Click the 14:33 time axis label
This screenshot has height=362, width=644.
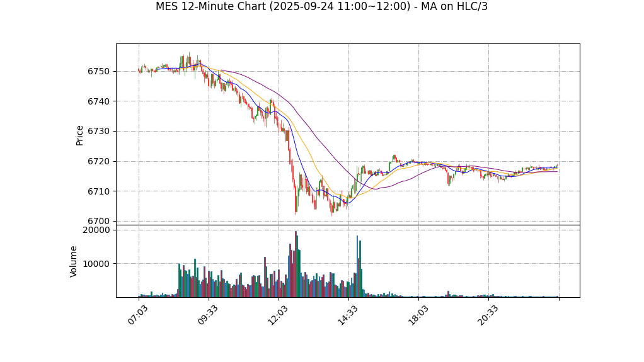point(347,315)
